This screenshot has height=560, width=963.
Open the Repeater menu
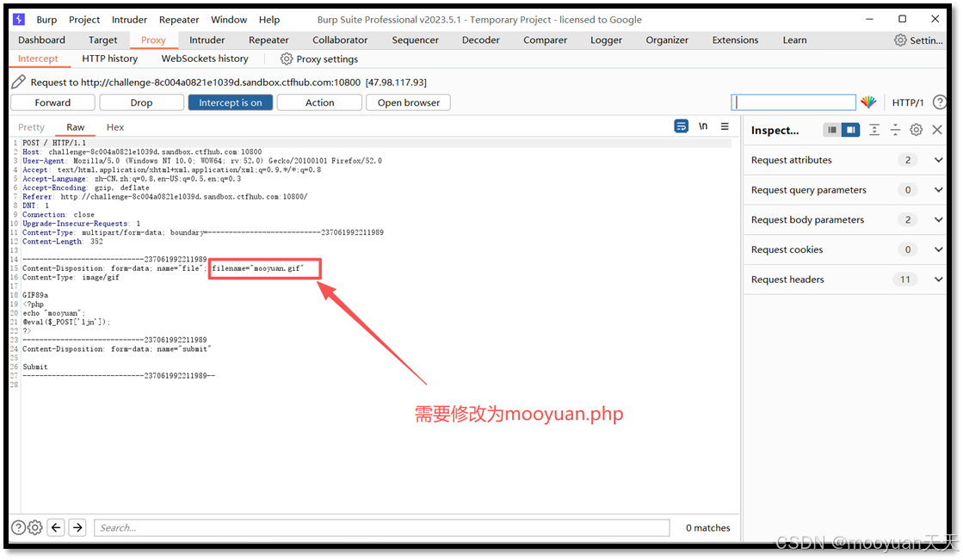179,20
